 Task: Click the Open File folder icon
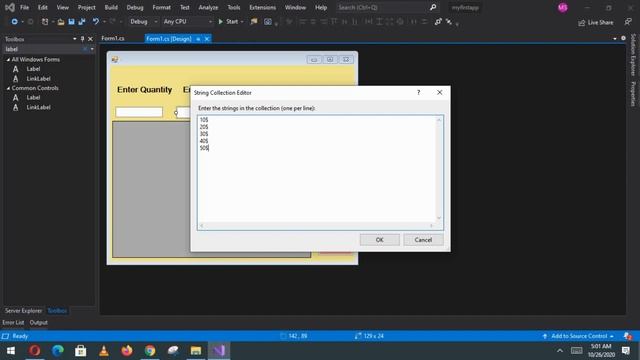pos(61,22)
